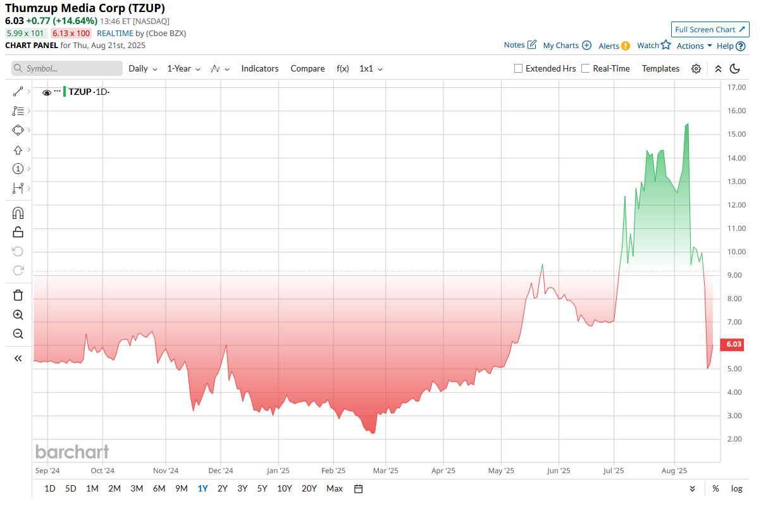Enable the Real-Time checkbox

[586, 68]
